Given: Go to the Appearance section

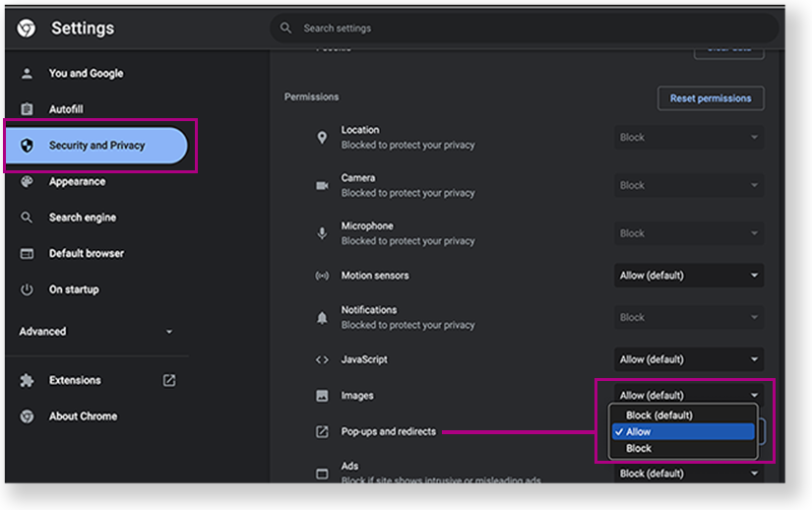Looking at the screenshot, I should tap(77, 181).
